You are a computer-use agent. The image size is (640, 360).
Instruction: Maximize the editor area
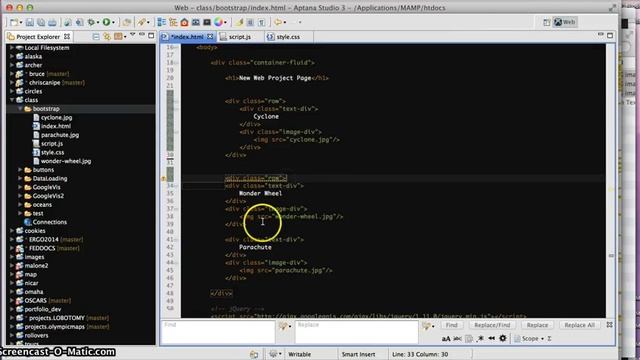(610, 36)
